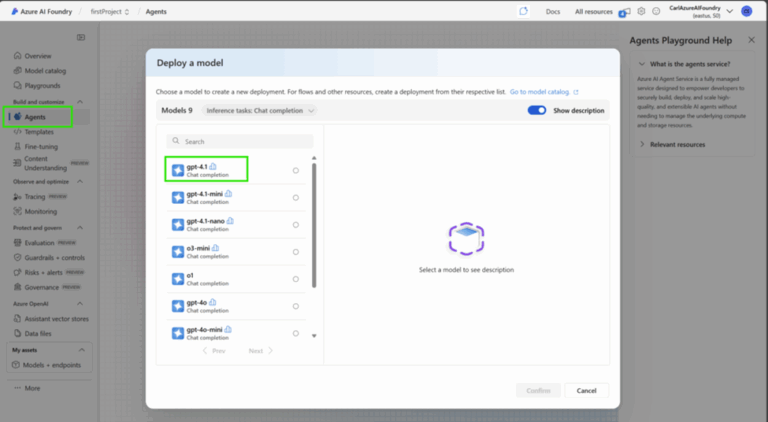Collapse the Azure OpenAI section
This screenshot has width=768, height=422.
tap(80, 304)
